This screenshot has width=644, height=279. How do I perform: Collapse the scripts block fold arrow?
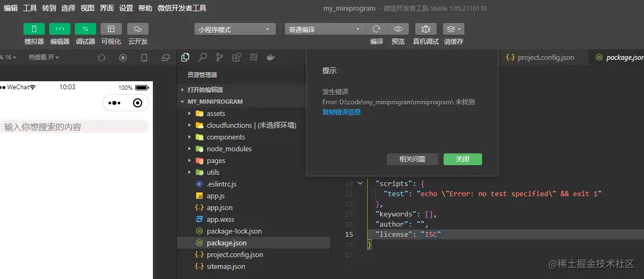(360, 183)
